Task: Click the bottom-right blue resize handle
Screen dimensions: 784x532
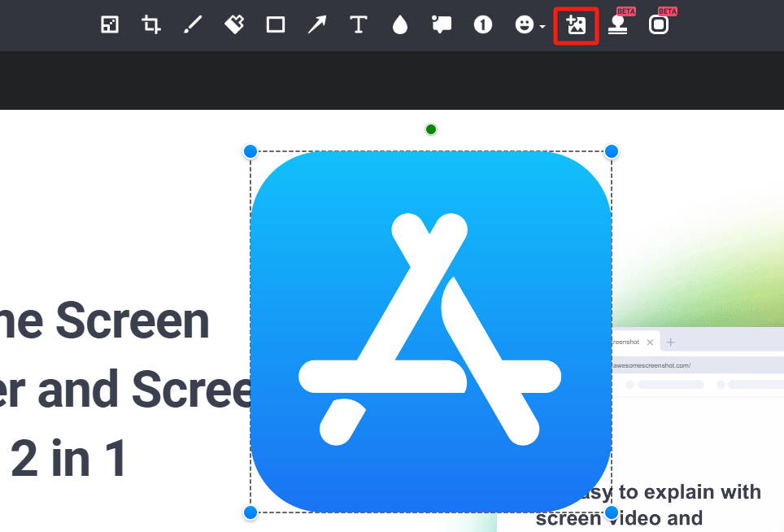Action: (611, 512)
